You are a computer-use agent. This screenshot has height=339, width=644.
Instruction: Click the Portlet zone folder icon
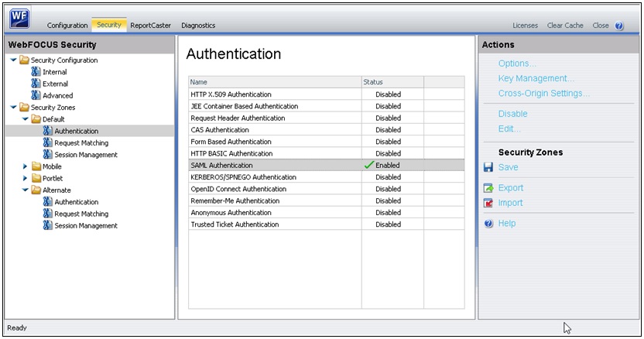click(36, 178)
